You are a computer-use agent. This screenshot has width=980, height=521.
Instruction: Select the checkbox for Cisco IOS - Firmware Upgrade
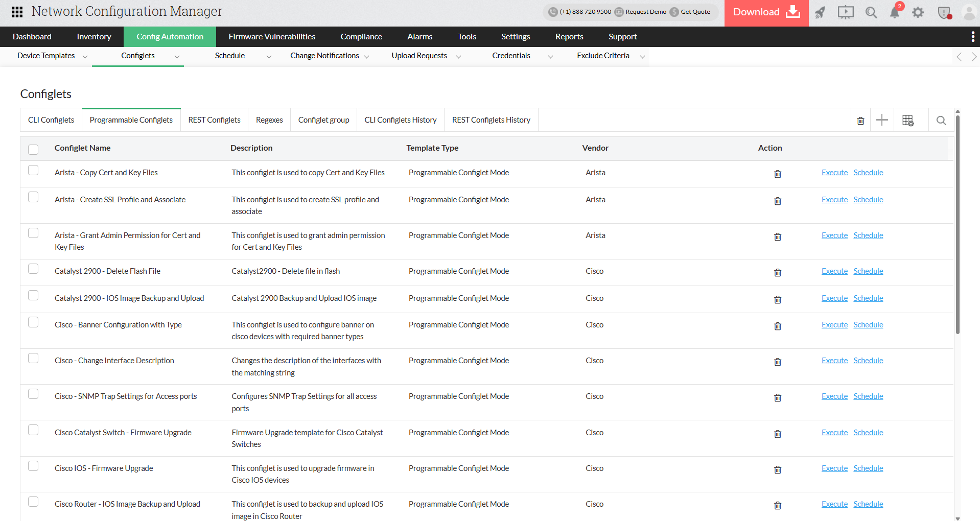point(33,466)
